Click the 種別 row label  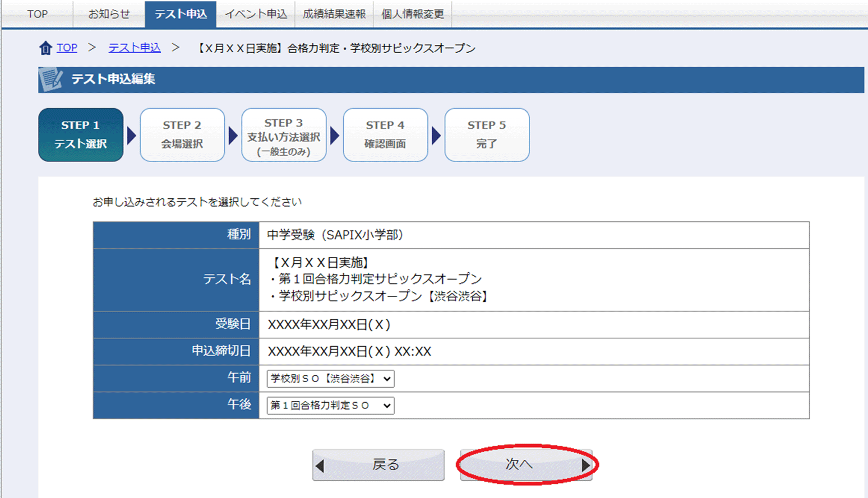click(239, 235)
